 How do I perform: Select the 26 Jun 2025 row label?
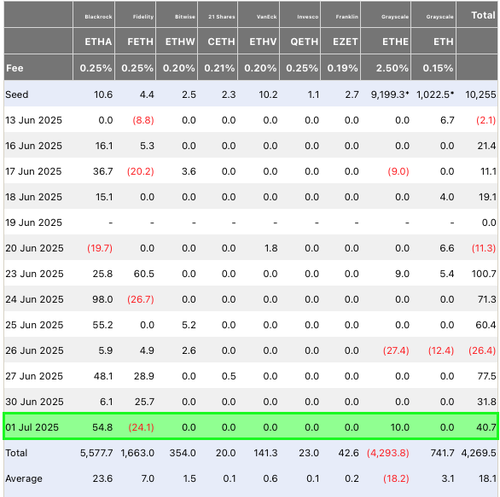click(x=34, y=351)
